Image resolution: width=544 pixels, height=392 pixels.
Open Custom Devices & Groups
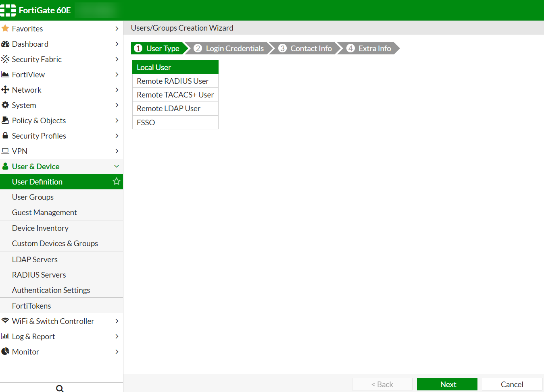(x=61, y=243)
